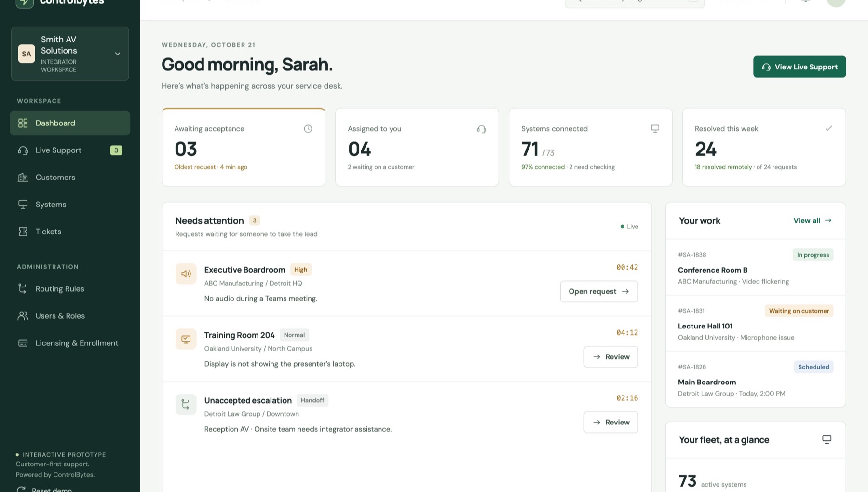Screen dimensions: 868x492
Task: Click the In progress status badge
Action: pos(813,255)
